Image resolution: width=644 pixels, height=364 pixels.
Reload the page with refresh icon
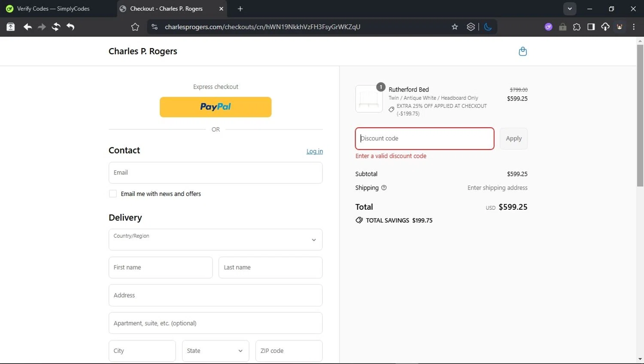coord(56,27)
